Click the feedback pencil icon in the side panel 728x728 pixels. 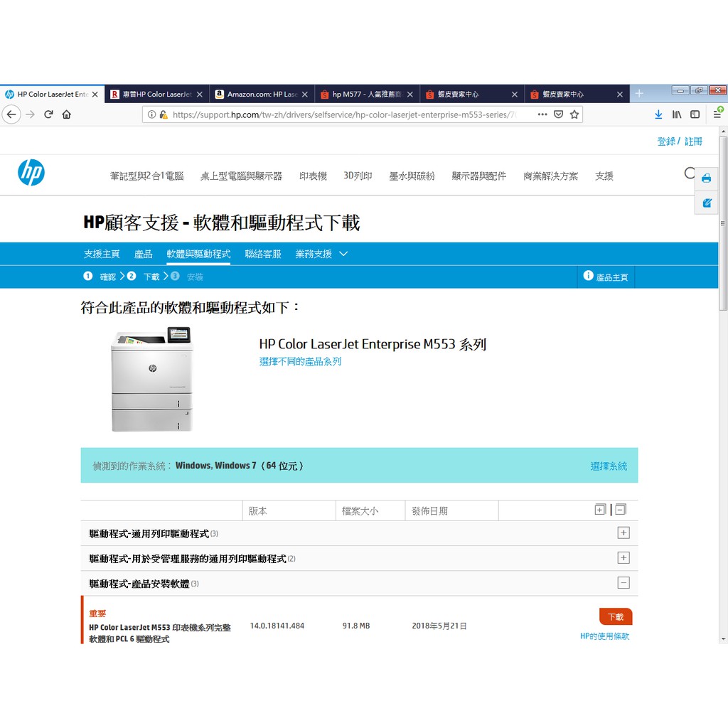pos(706,203)
